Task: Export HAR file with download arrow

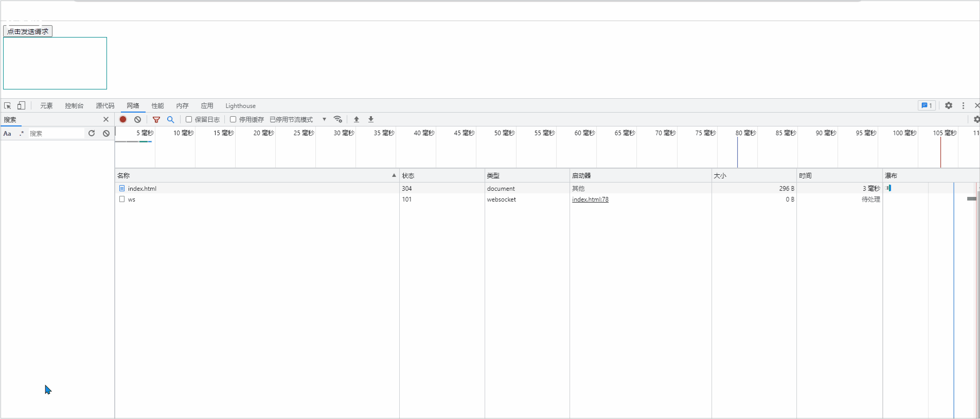Action: tap(371, 119)
